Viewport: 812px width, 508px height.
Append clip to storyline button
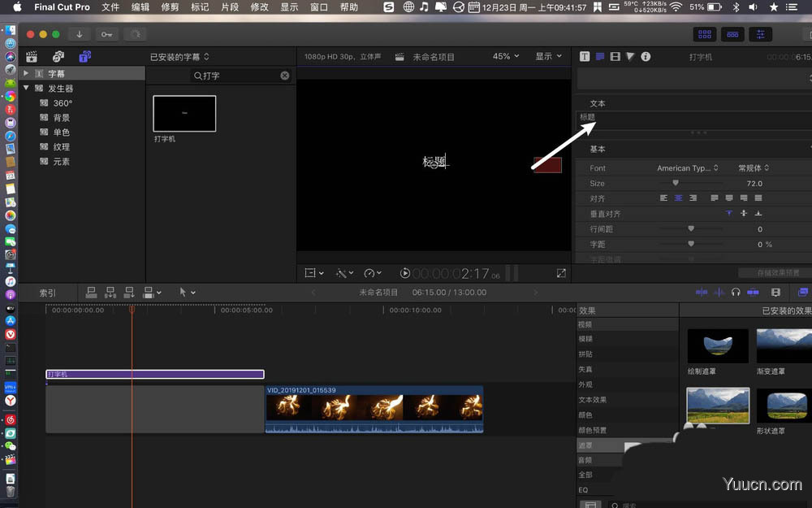(x=129, y=293)
